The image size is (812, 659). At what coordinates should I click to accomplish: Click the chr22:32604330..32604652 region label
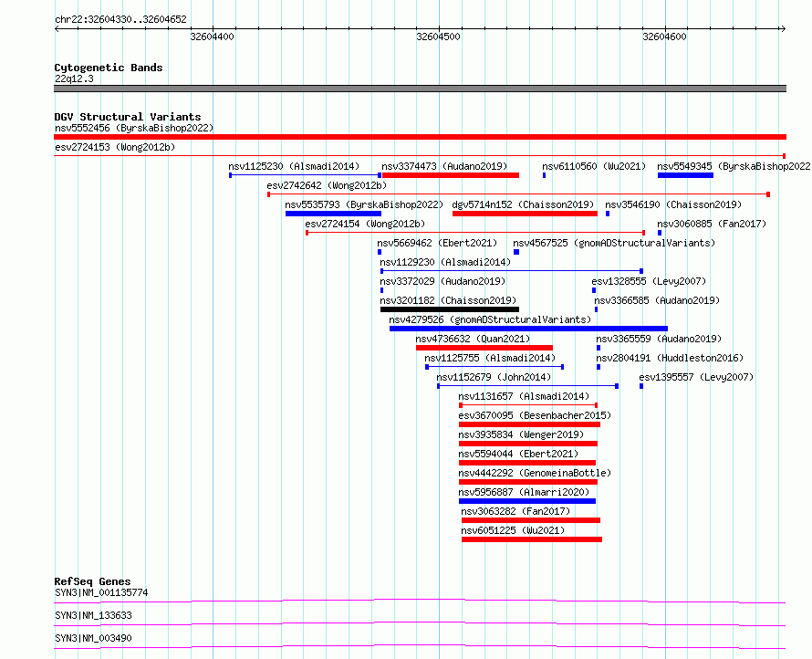[120, 19]
